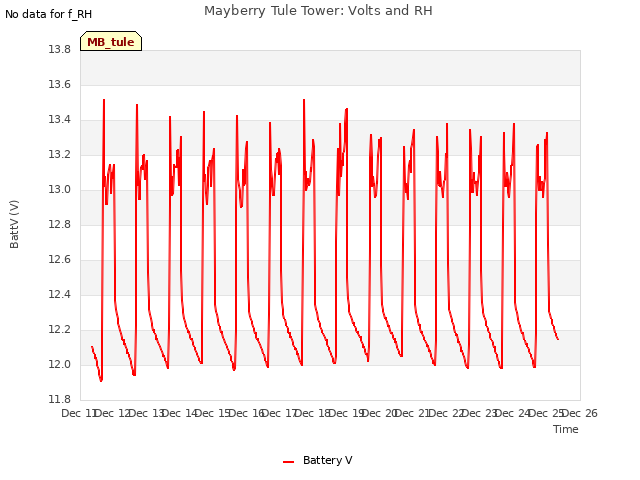640x480 pixels.
Task: Click the Dec 11 x-axis tick label
Action: coord(79,413)
